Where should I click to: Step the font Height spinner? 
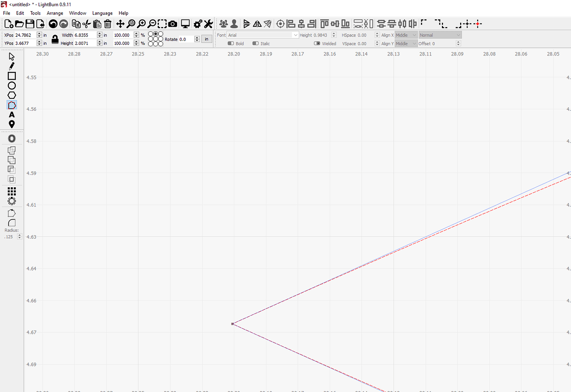334,35
